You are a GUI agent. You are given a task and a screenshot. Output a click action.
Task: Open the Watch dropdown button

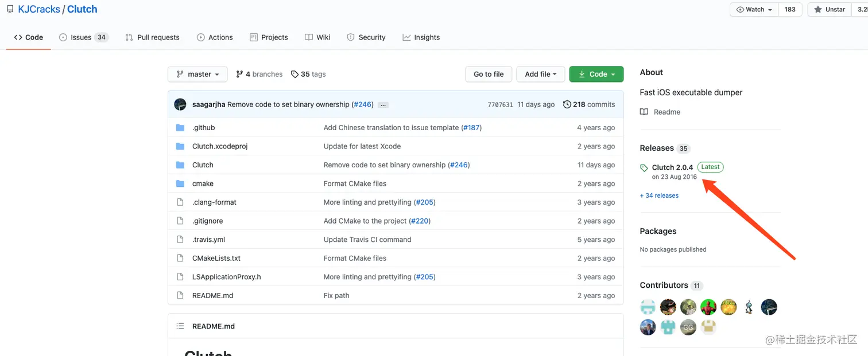(x=754, y=9)
